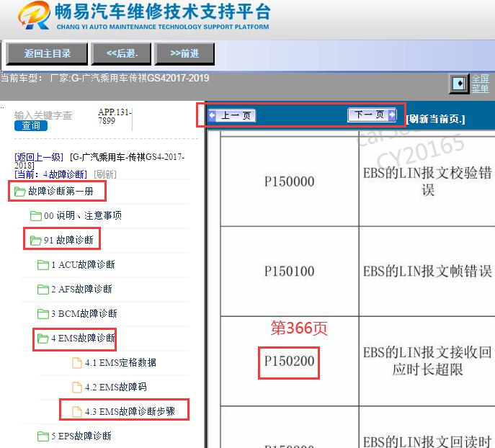Screen dimensions: 495x448
Task: Expand the 2 AFS故障诊断 folder icon
Action: (x=43, y=290)
